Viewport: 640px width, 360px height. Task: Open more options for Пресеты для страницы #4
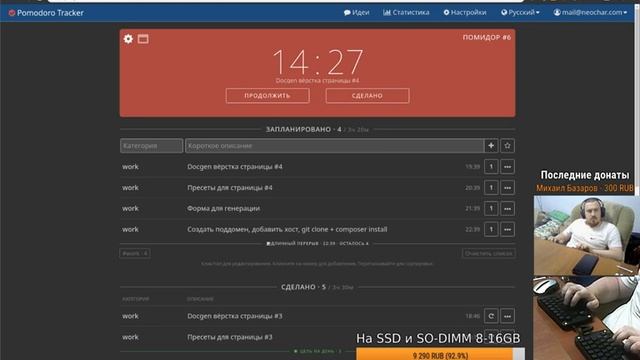(507, 188)
